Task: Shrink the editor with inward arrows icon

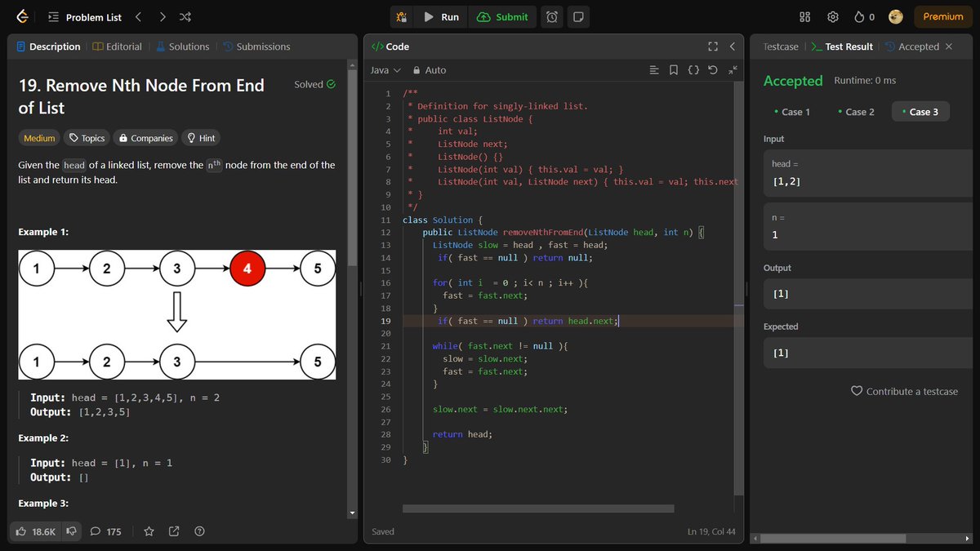Action: (733, 70)
